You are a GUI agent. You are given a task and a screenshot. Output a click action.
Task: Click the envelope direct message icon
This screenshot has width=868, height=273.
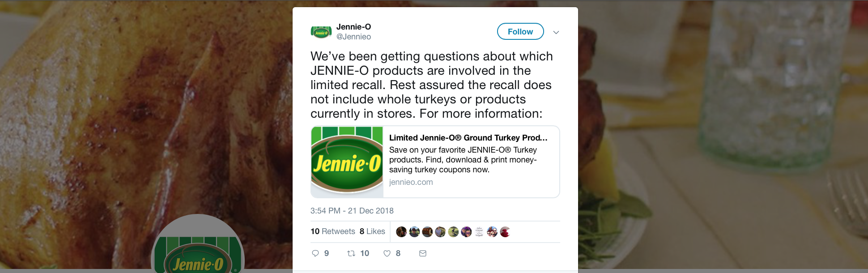[x=423, y=253]
